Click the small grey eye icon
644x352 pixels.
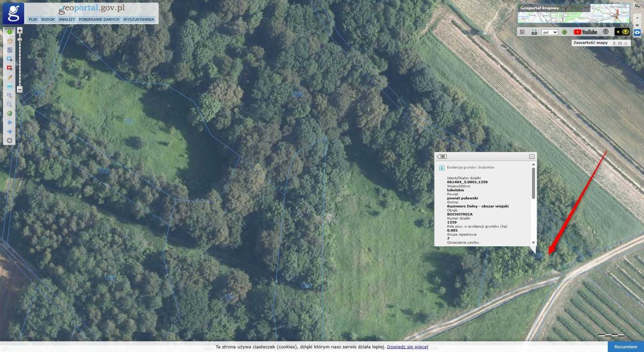[x=637, y=25]
